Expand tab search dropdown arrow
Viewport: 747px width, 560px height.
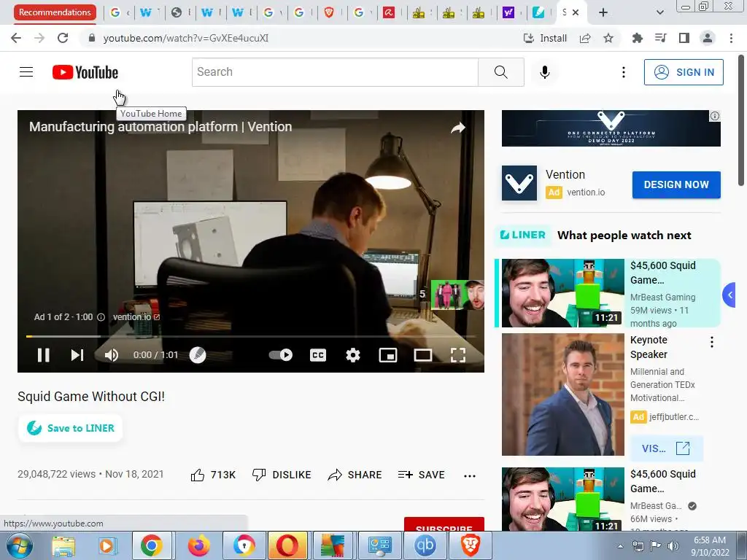point(659,12)
